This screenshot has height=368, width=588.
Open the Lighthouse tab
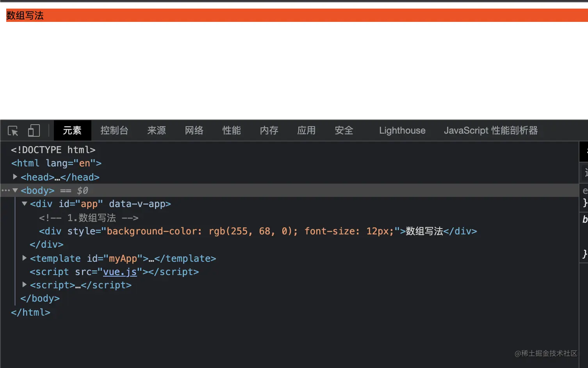pos(402,130)
